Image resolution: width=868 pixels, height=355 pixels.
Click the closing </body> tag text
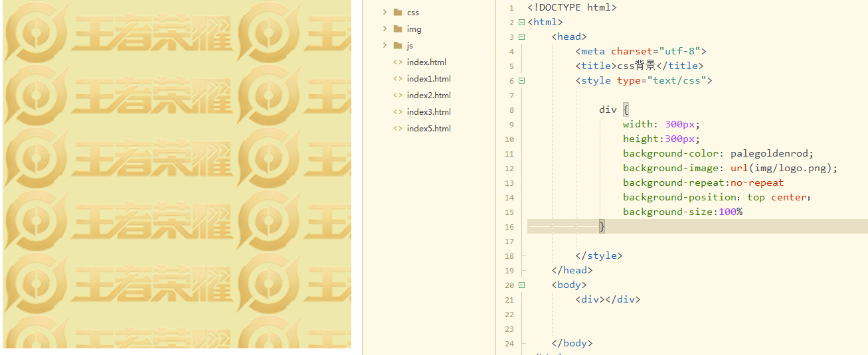(572, 343)
